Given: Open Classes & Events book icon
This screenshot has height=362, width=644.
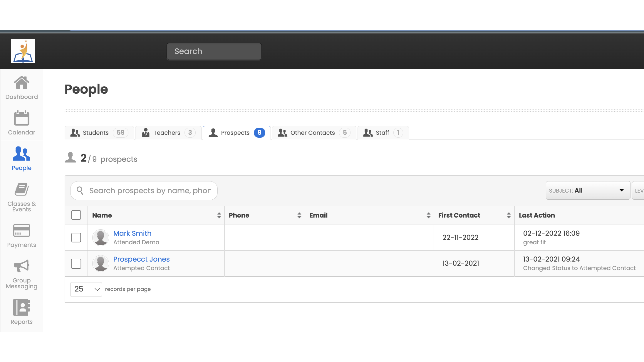Looking at the screenshot, I should tap(21, 189).
